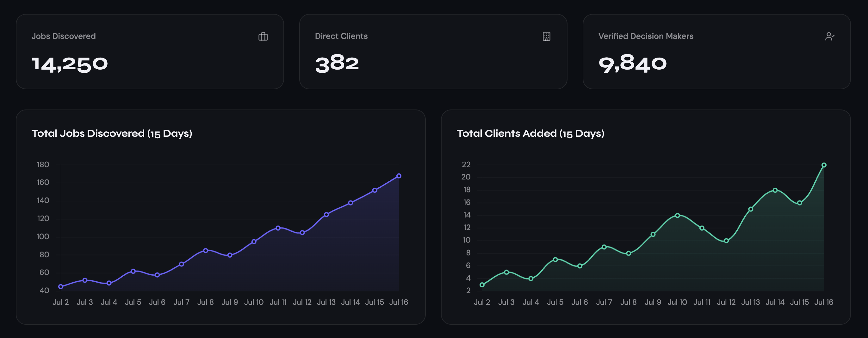Click the Jul 14 data point on clients chart

(x=775, y=191)
